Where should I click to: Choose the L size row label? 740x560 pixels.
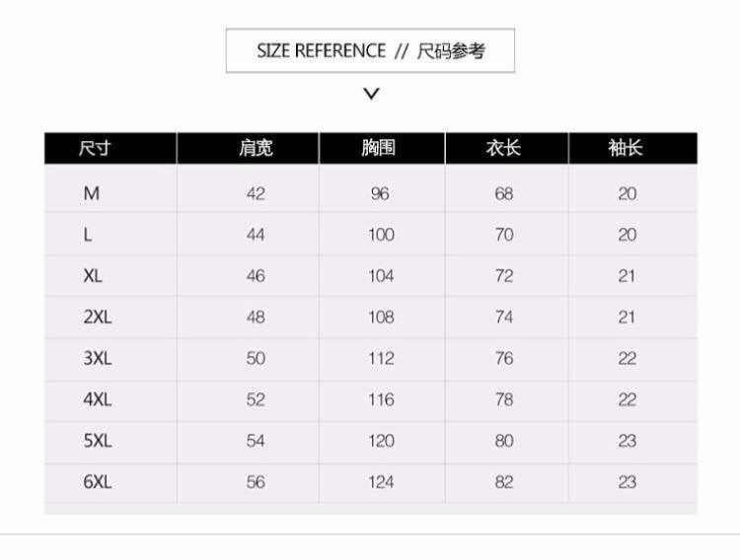pyautogui.click(x=89, y=235)
